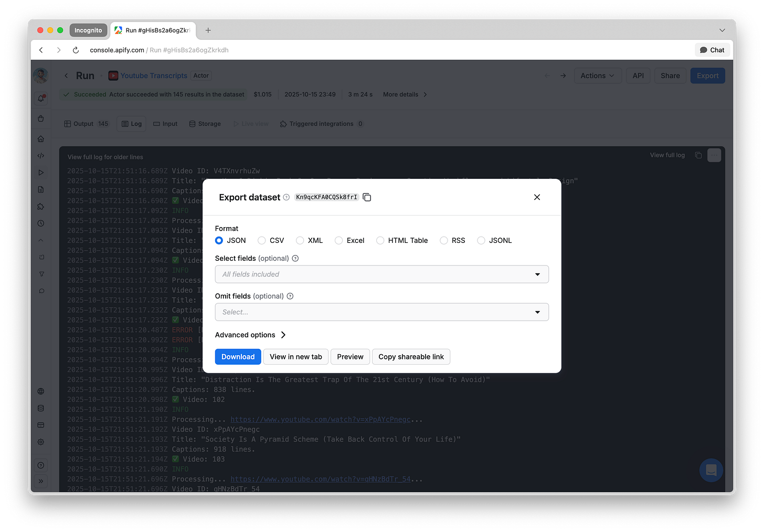The height and width of the screenshot is (532, 764).
Task: Open the browser tab list chevron
Action: tap(722, 30)
